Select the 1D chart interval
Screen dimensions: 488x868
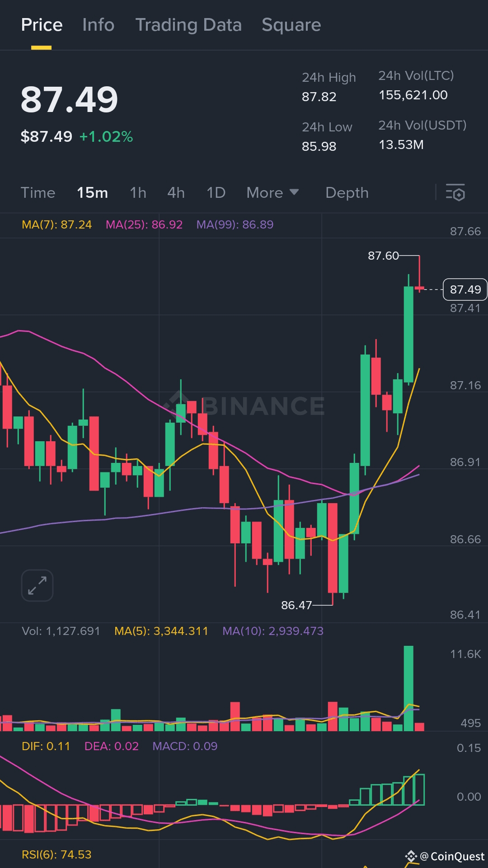click(216, 193)
